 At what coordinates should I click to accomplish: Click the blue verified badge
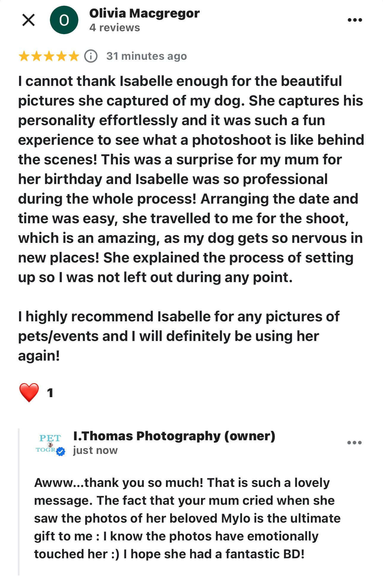pos(61,452)
